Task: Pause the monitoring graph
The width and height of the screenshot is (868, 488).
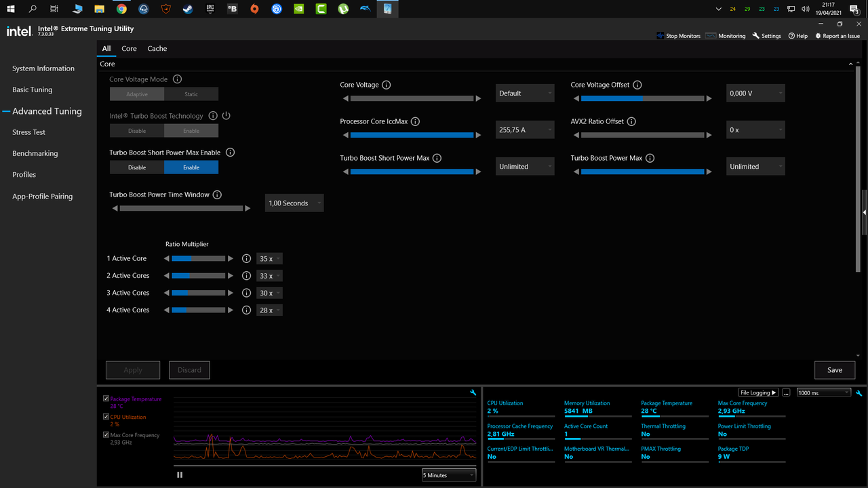Action: [x=180, y=475]
